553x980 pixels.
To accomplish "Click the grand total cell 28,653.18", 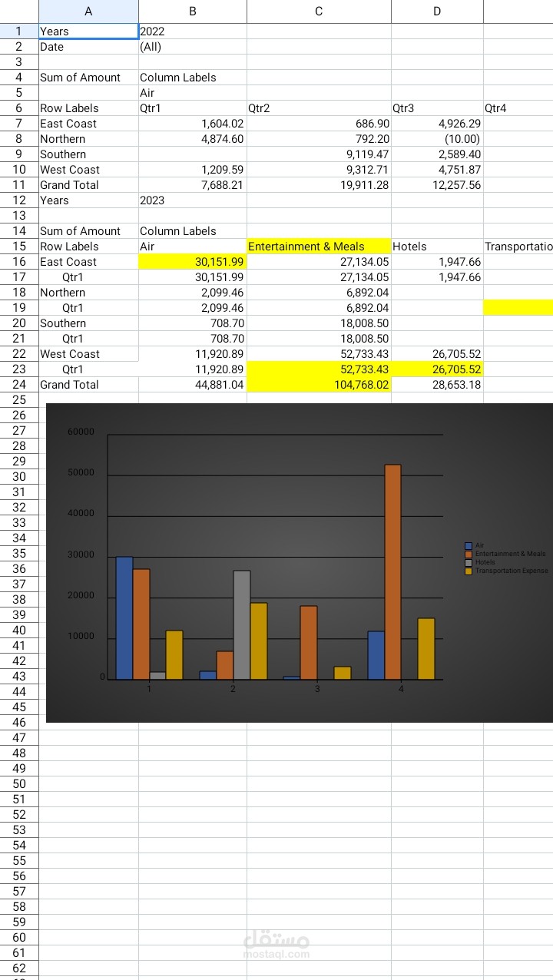I will click(437, 385).
